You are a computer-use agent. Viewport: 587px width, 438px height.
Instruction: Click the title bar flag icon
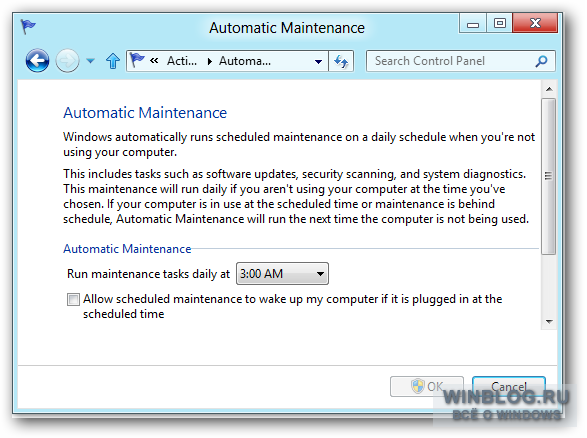pyautogui.click(x=28, y=27)
